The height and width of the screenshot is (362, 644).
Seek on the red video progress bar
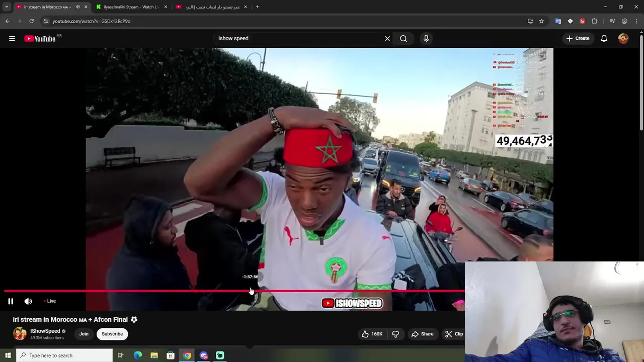[234, 291]
